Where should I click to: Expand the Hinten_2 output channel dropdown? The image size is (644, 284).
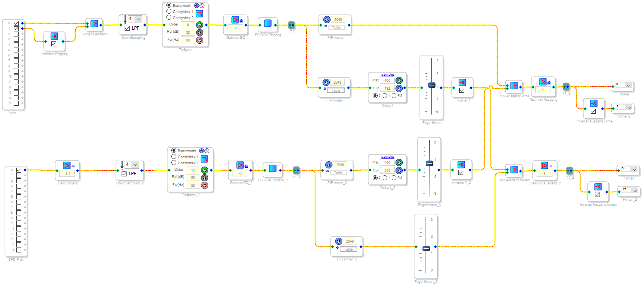635,190
